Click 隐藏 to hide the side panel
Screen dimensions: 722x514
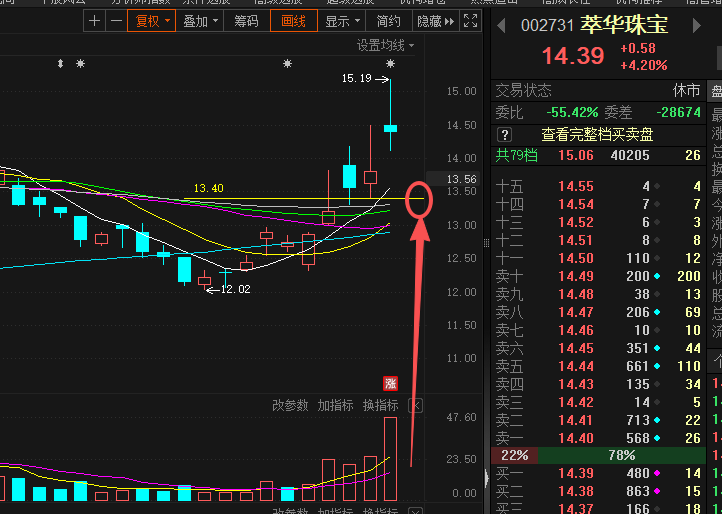click(x=435, y=21)
